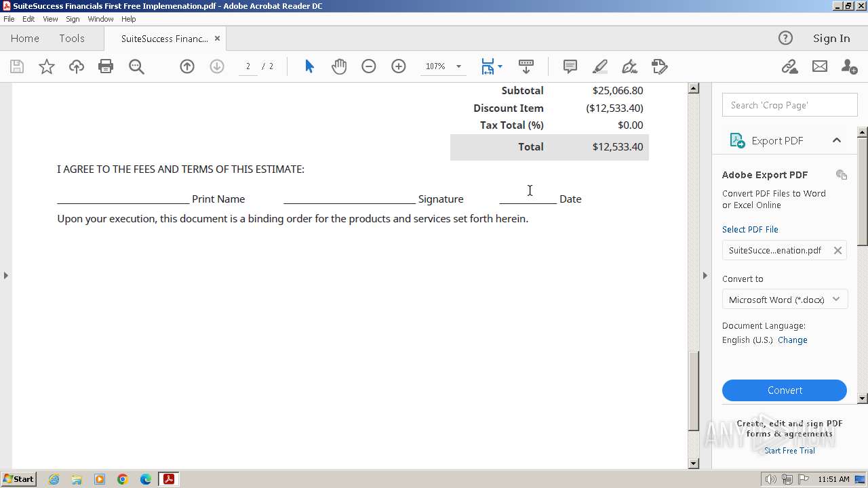Viewport: 868px width, 488px height.
Task: Open Internet Explorer from the taskbar
Action: coord(54,479)
